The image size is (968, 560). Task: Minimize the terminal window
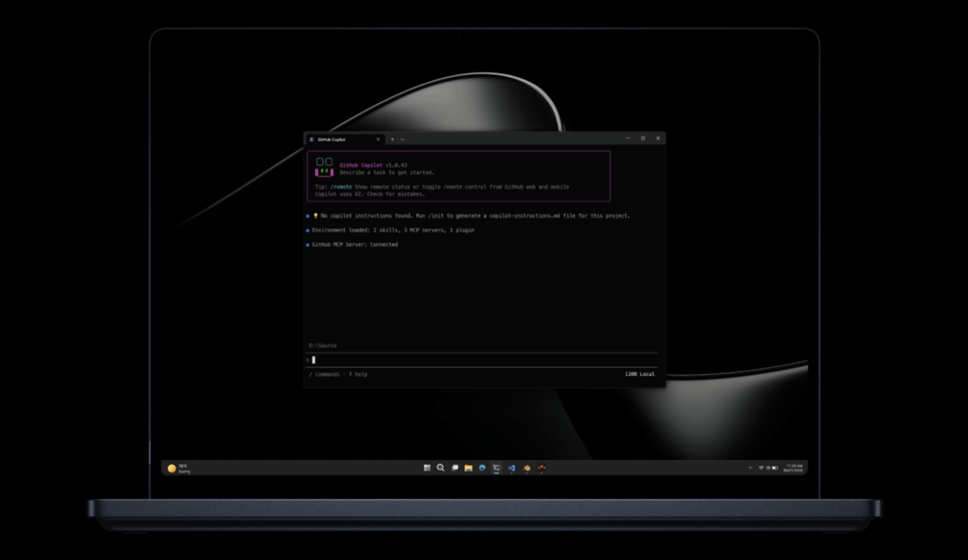[628, 138]
